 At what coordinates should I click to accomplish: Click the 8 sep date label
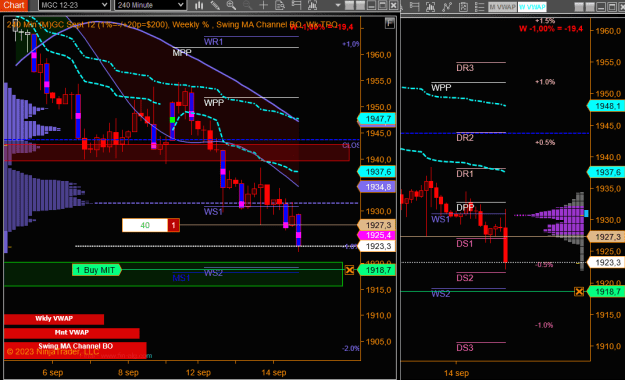click(x=128, y=373)
